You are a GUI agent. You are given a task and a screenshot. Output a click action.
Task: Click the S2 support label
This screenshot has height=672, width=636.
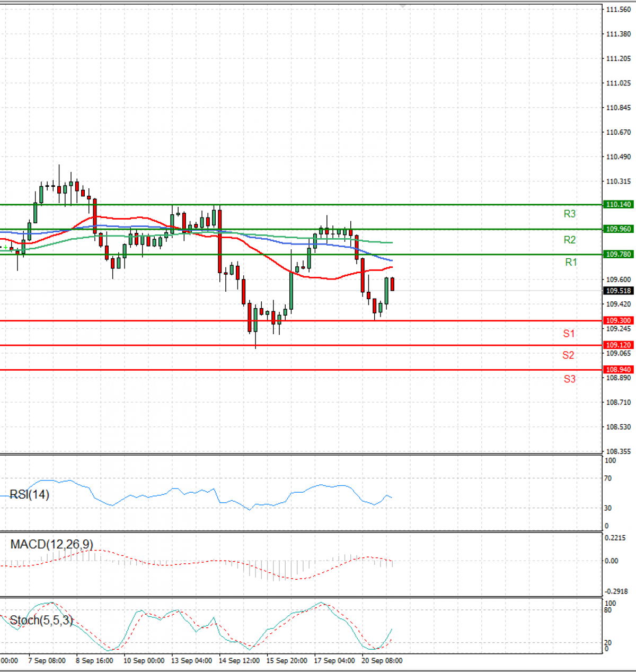pyautogui.click(x=568, y=355)
